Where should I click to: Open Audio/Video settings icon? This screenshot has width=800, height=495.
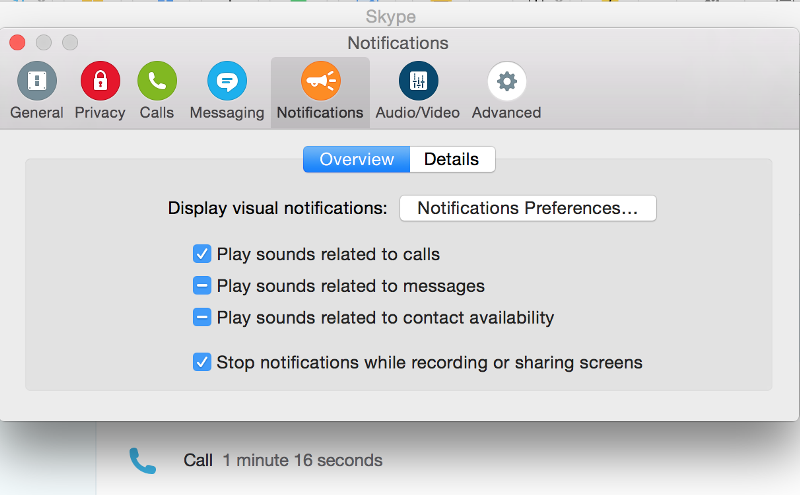[x=418, y=82]
